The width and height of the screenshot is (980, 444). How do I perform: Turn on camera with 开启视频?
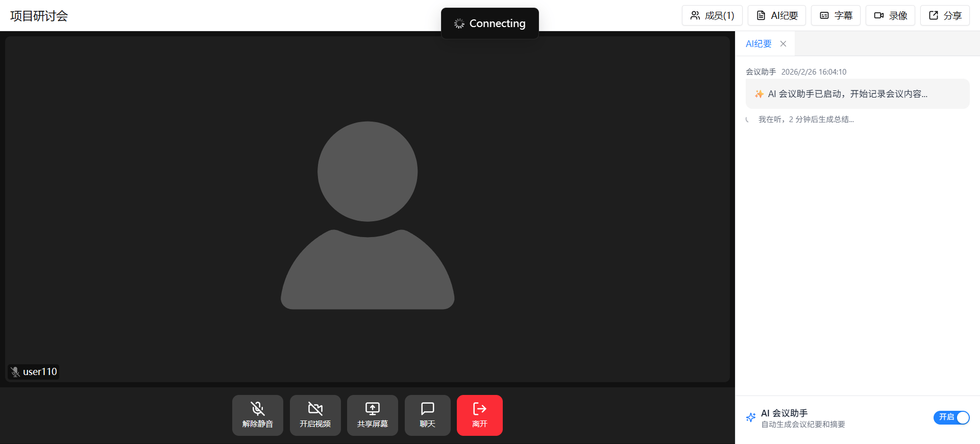(315, 415)
